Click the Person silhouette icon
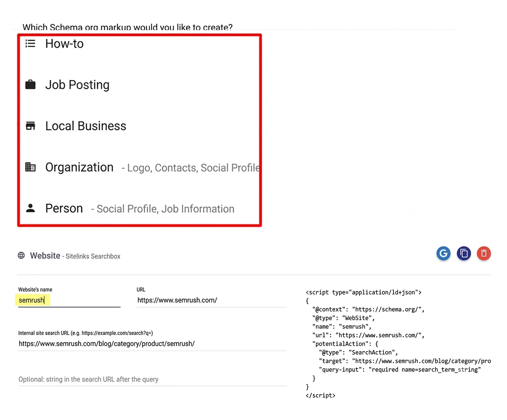This screenshot has height=420, width=507. [30, 208]
